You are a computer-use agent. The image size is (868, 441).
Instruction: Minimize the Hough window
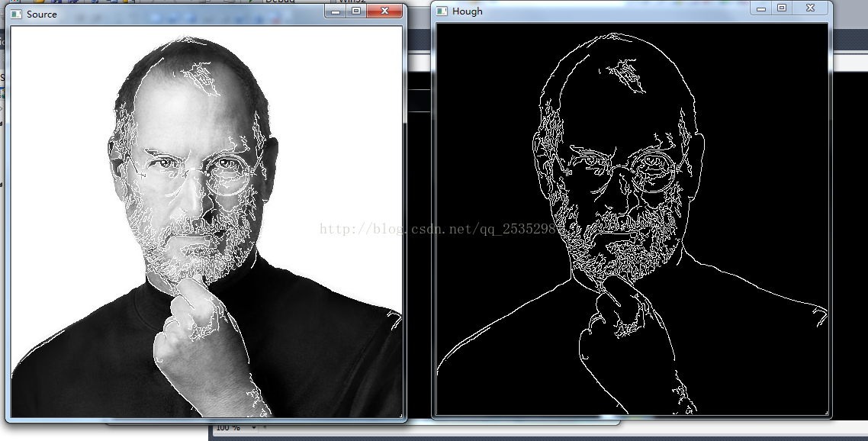[x=761, y=8]
